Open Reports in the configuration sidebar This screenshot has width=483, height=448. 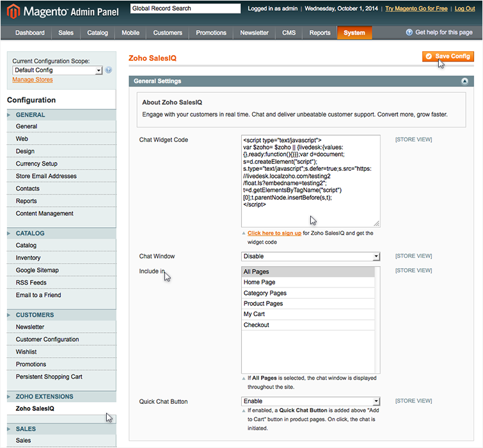[x=61, y=201]
